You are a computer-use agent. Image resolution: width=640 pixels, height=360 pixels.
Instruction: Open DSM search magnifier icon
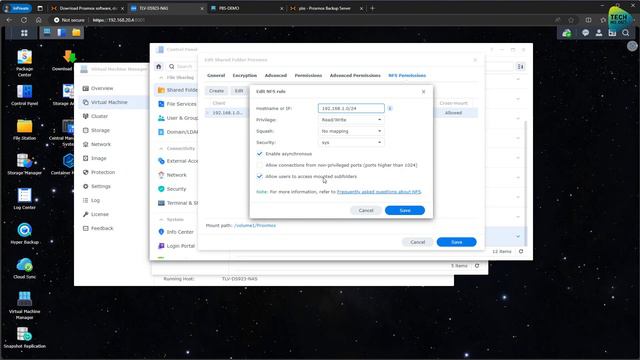coord(626,33)
